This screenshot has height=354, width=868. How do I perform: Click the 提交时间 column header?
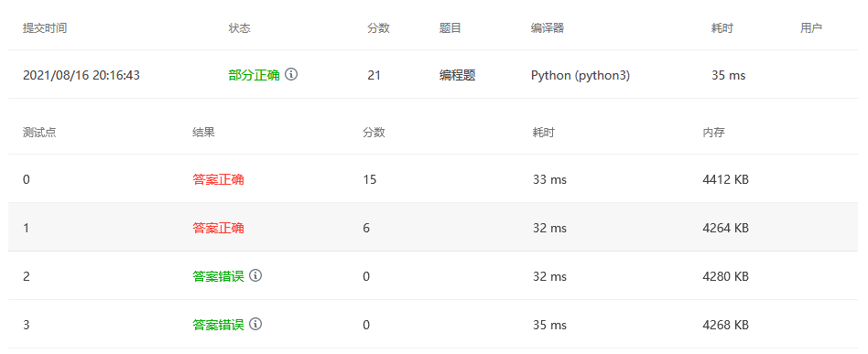(x=45, y=28)
